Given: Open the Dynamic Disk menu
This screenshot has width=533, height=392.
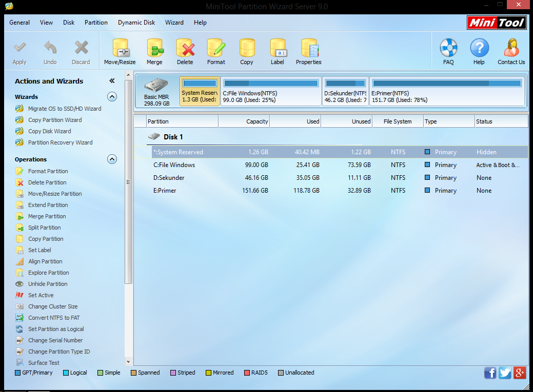Looking at the screenshot, I should pyautogui.click(x=136, y=23).
